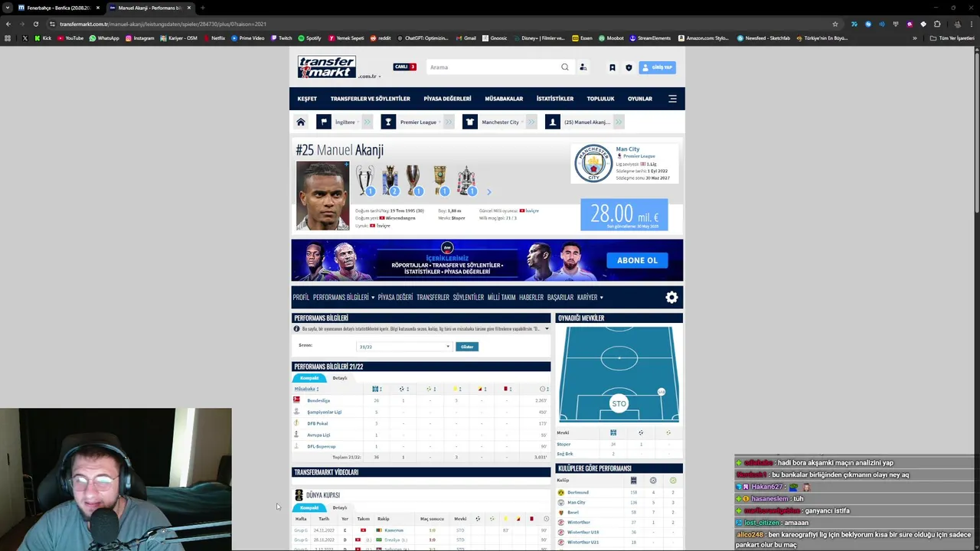Switch to Detaylı tab under Dünya Kupası
980x551 pixels.
(x=340, y=507)
